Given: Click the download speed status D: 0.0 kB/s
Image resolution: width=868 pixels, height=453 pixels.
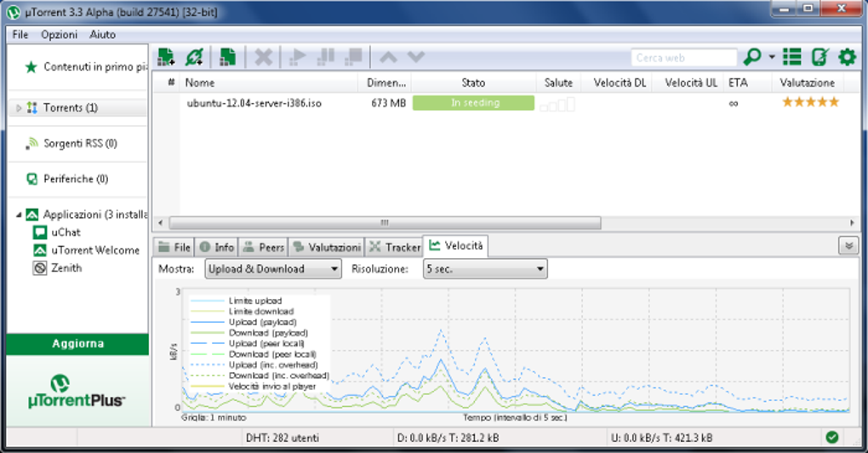Looking at the screenshot, I should [x=448, y=438].
